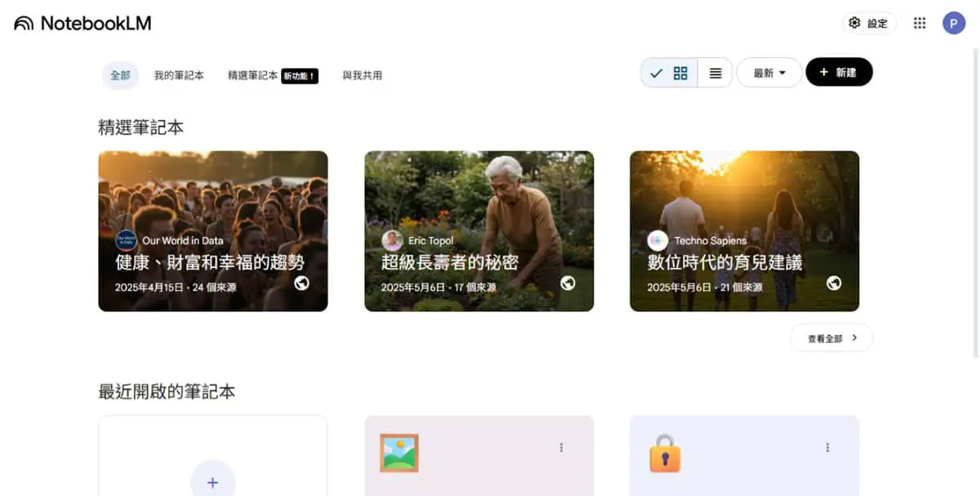This screenshot has height=496, width=980.
Task: Click the globe icon on the 超級長壽者的秘密 card
Action: click(568, 283)
